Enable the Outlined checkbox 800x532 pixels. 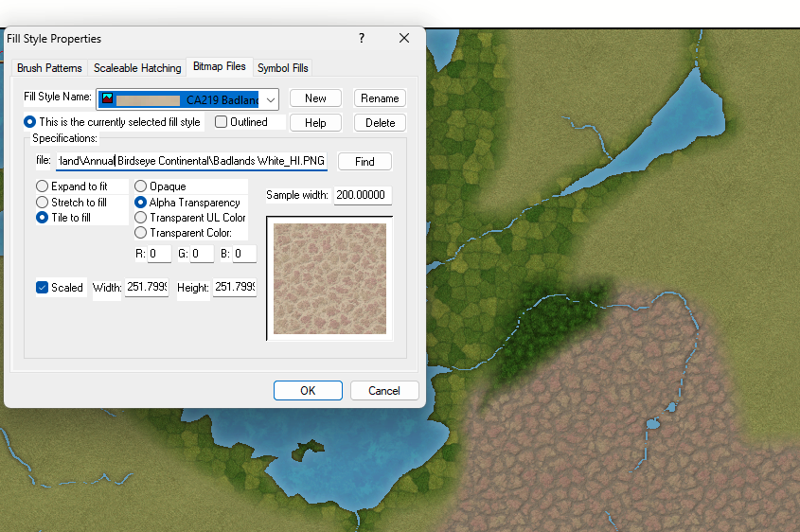point(222,122)
